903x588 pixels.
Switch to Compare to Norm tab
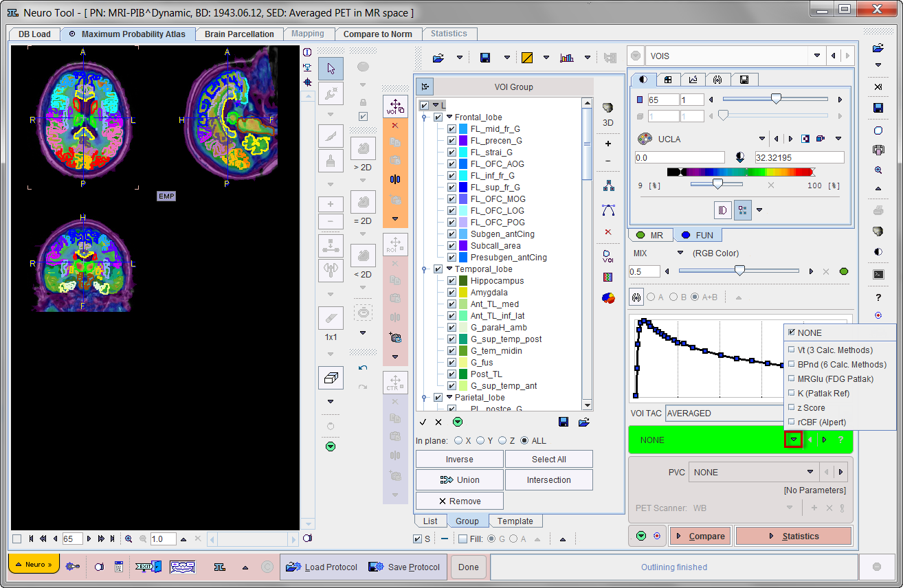click(x=378, y=34)
